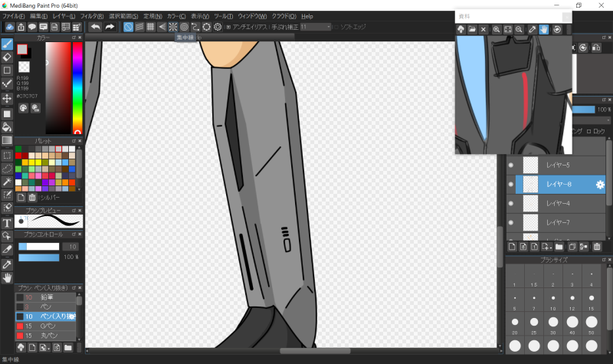Viewport: 613px width, 364px height.
Task: Select the レイヤー4 layer
Action: [x=561, y=203]
